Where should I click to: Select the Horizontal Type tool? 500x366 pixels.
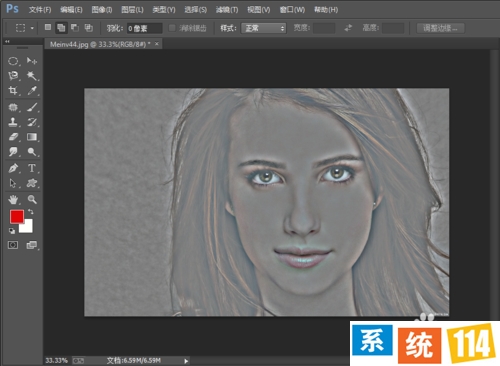32,168
